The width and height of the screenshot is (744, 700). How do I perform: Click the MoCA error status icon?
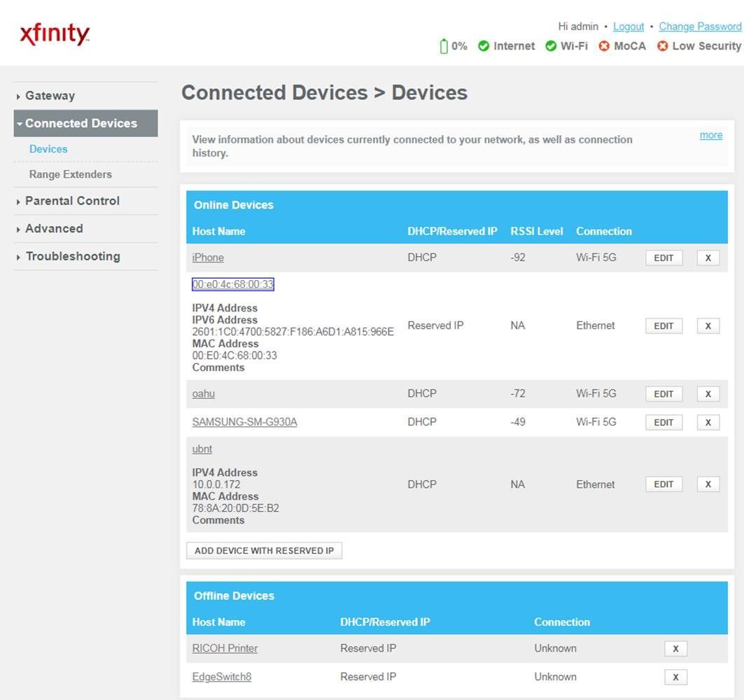pyautogui.click(x=604, y=46)
